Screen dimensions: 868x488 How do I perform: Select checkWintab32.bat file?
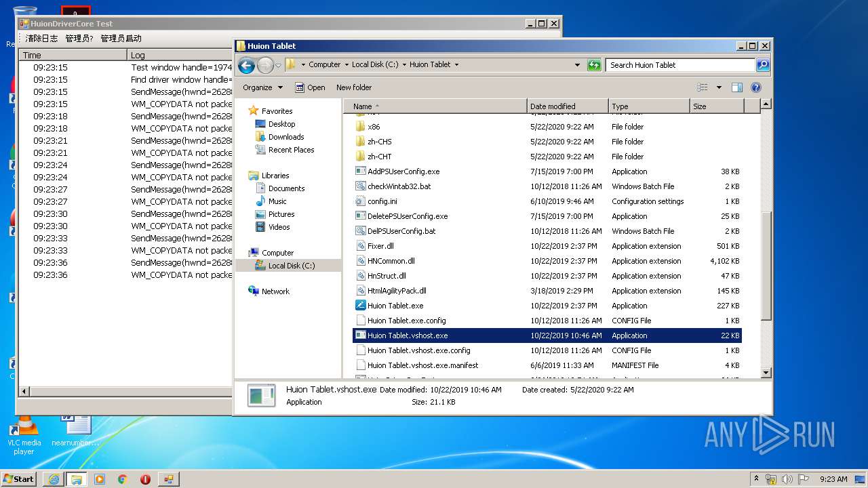(x=399, y=186)
